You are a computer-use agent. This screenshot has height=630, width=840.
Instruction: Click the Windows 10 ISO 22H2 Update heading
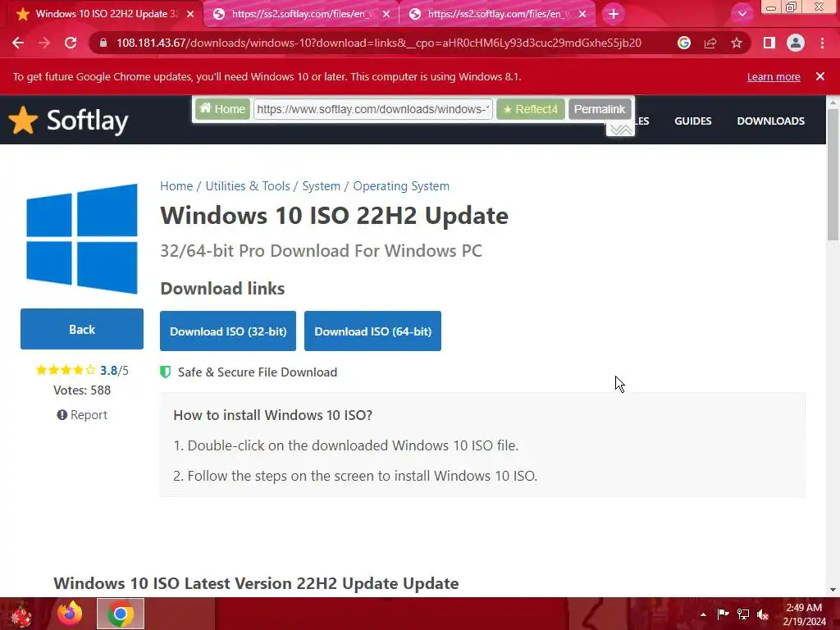(x=335, y=216)
